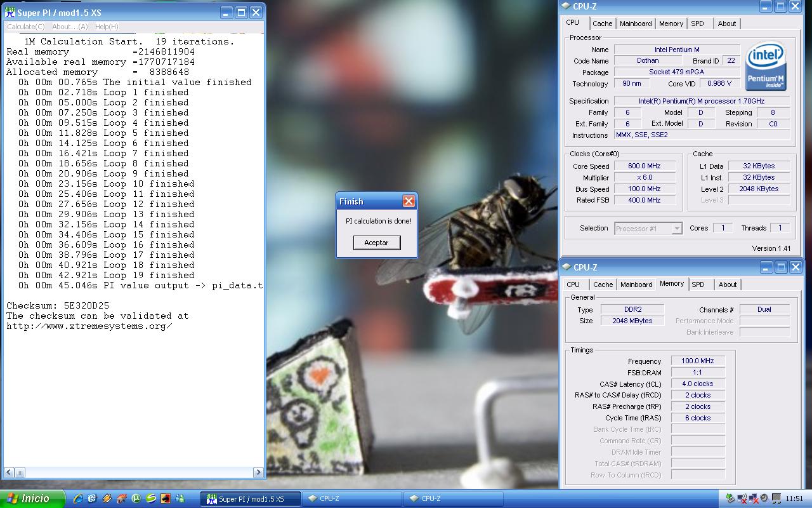Click the Specification Intel Pentium M 1.70GHz text

click(702, 101)
